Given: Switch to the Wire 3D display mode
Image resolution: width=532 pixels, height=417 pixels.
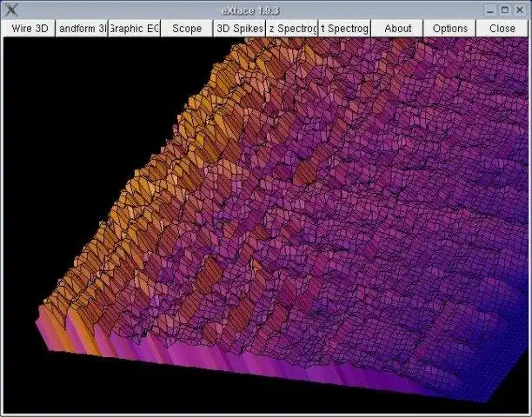Looking at the screenshot, I should [30, 29].
